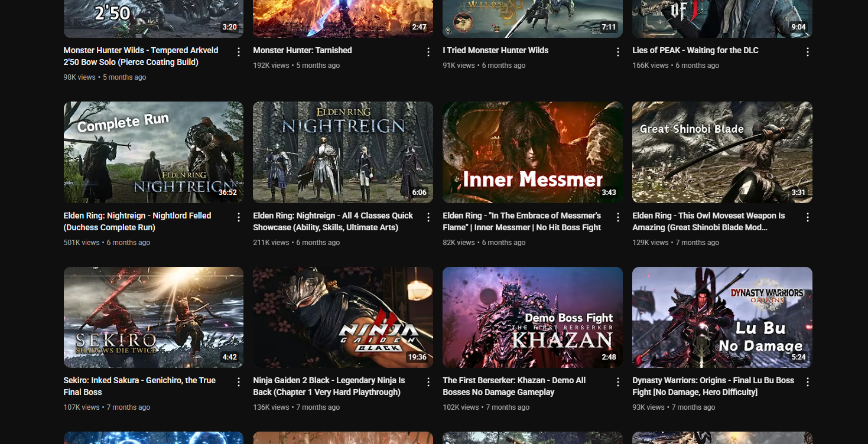Image resolution: width=868 pixels, height=444 pixels.
Task: Play the Complete Run Nightreign thumbnail
Action: pyautogui.click(x=154, y=152)
